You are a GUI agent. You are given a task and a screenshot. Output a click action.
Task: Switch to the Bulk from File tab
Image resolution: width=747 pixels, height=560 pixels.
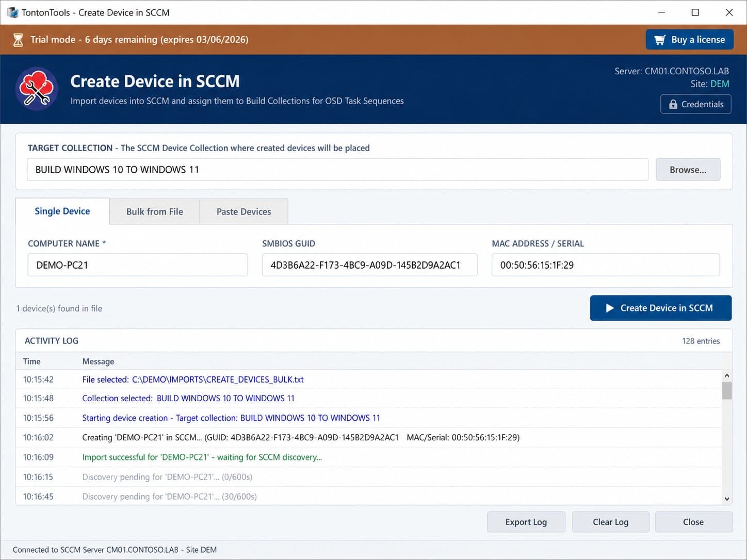[x=155, y=211]
